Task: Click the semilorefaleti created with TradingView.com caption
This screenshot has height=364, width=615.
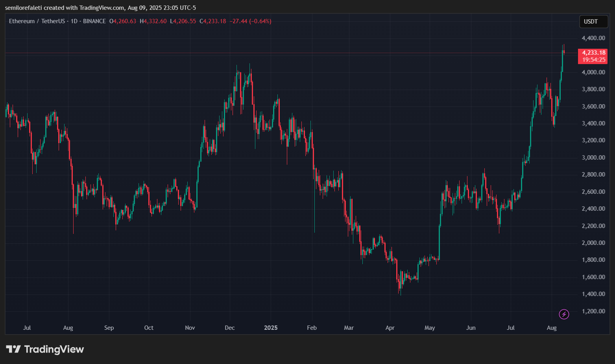Action: pos(65,8)
